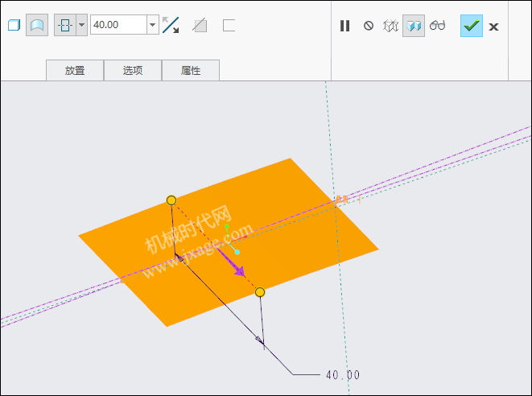Screen dimensions: 532x396
Task: Click the remove material icon
Action: click(x=200, y=26)
